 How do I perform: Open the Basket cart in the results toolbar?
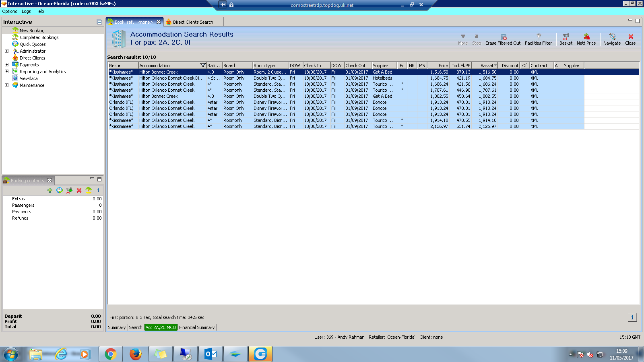[566, 39]
